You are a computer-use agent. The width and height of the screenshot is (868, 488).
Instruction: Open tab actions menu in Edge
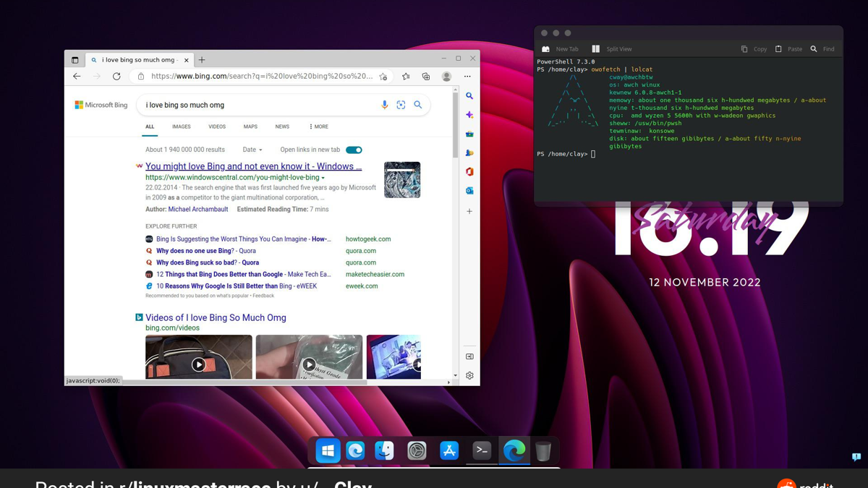(x=75, y=60)
